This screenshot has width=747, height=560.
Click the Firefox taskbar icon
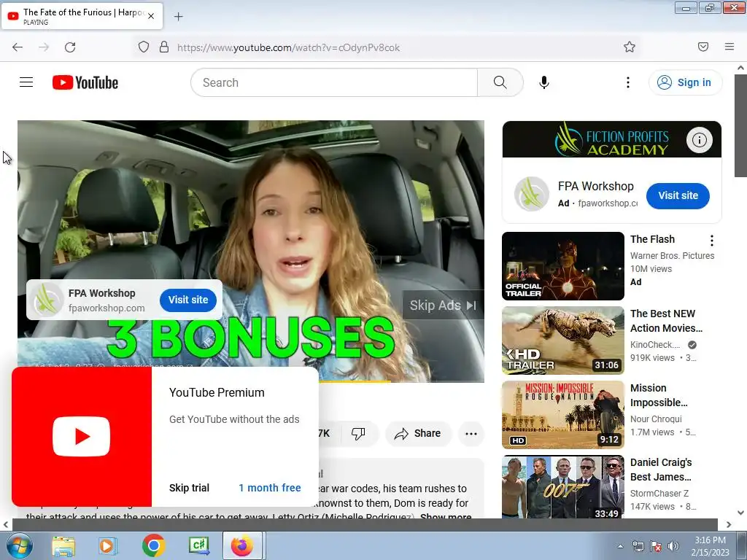point(242,545)
